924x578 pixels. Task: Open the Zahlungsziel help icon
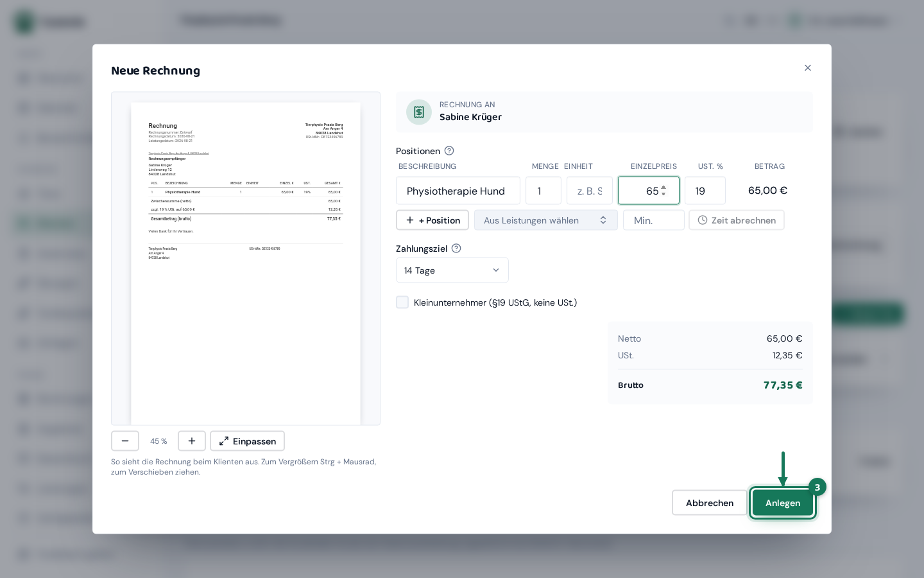[x=456, y=249]
